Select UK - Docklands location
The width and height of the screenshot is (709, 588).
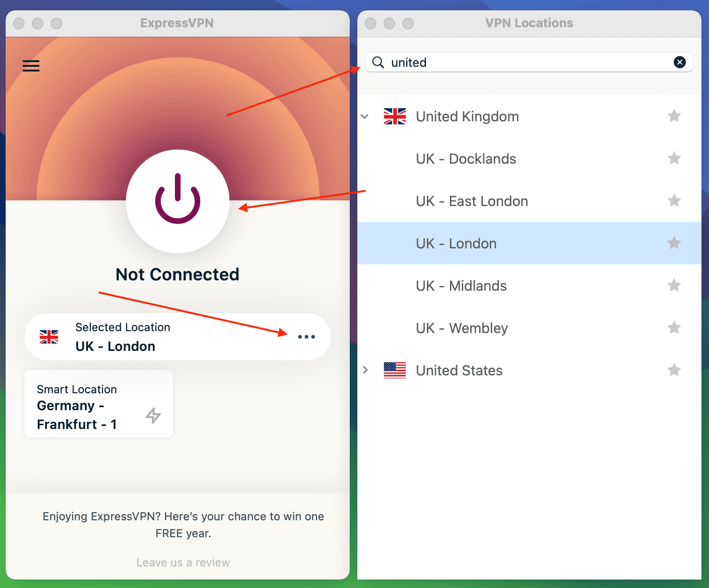pos(529,159)
